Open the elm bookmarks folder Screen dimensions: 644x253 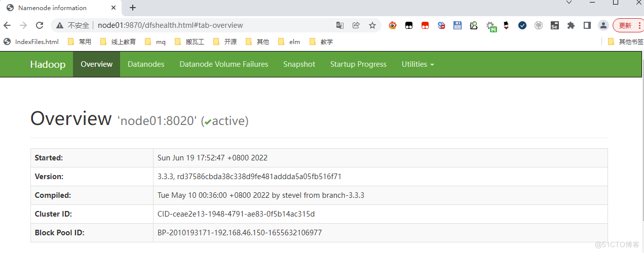point(289,42)
